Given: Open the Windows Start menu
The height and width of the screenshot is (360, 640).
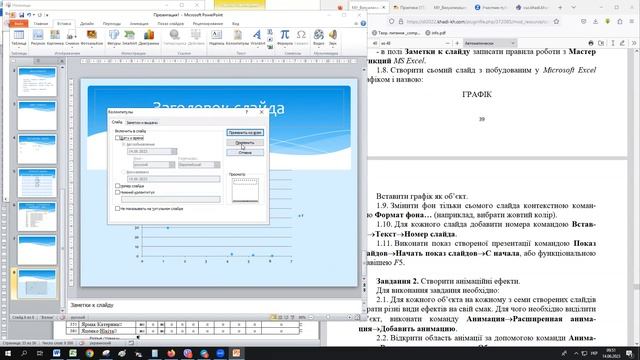Looking at the screenshot, I should coord(8,353).
